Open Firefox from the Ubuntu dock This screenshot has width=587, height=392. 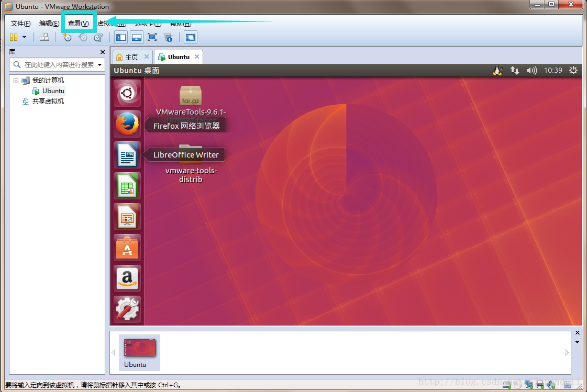point(127,124)
